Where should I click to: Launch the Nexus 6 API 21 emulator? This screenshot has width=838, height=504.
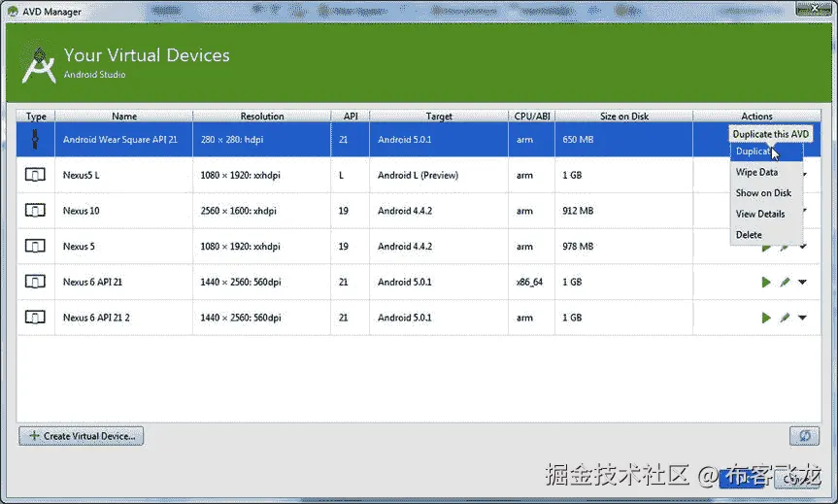pos(766,283)
